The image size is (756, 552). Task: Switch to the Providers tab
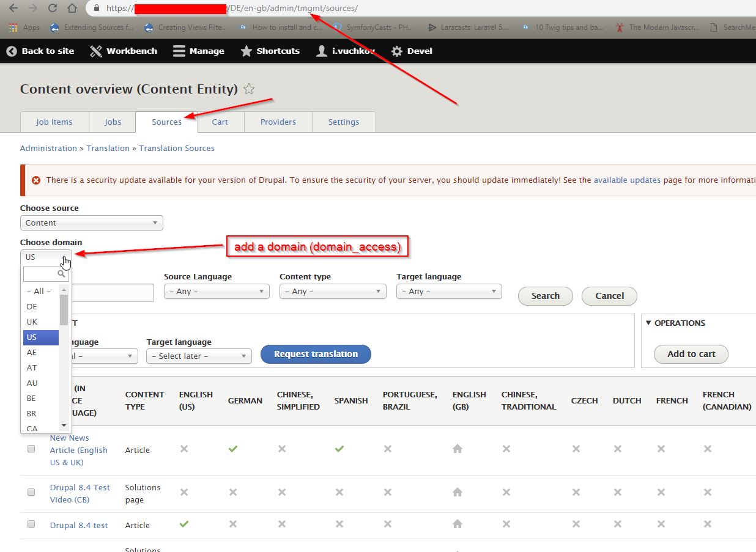click(x=278, y=122)
